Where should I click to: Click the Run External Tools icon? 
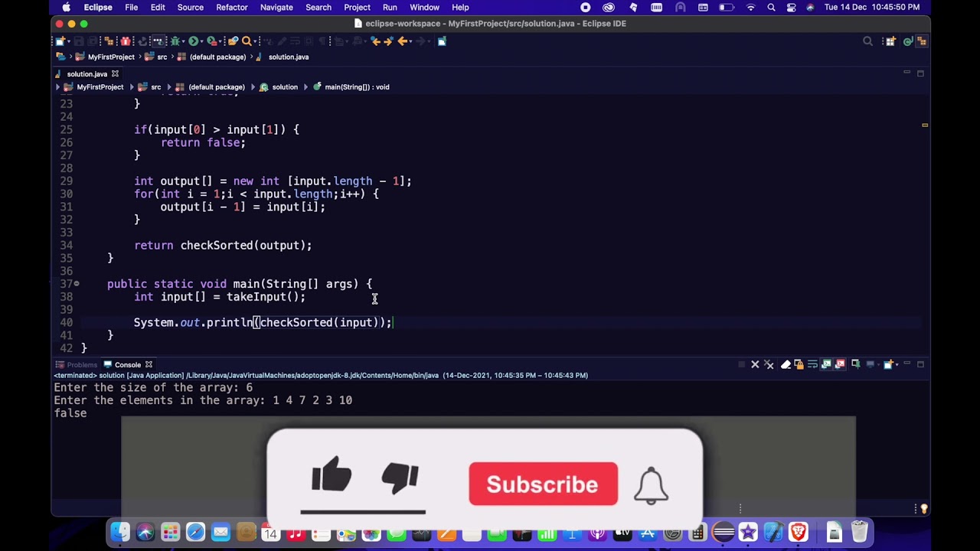[x=212, y=41]
